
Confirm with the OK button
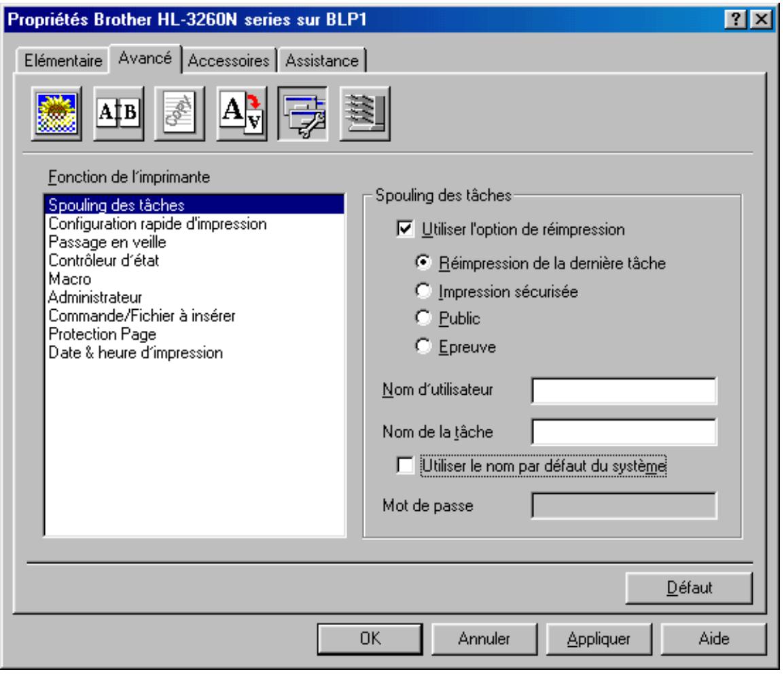pos(370,639)
